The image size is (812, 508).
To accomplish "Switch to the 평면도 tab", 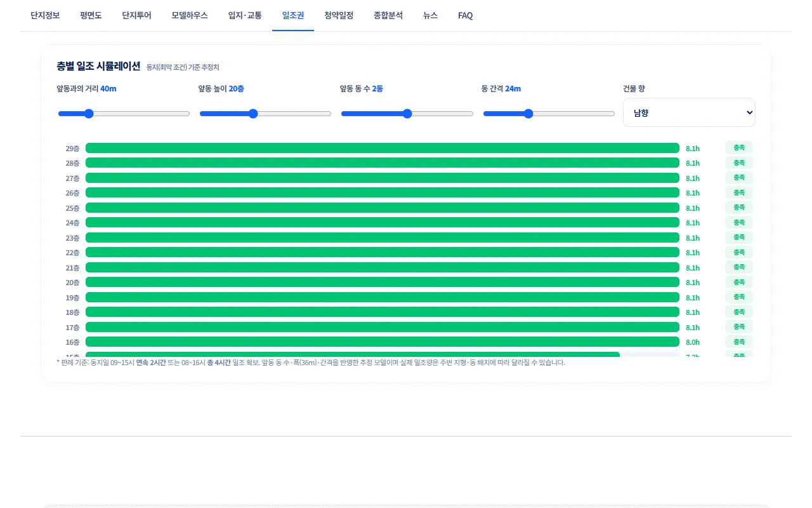I will 91,16.
